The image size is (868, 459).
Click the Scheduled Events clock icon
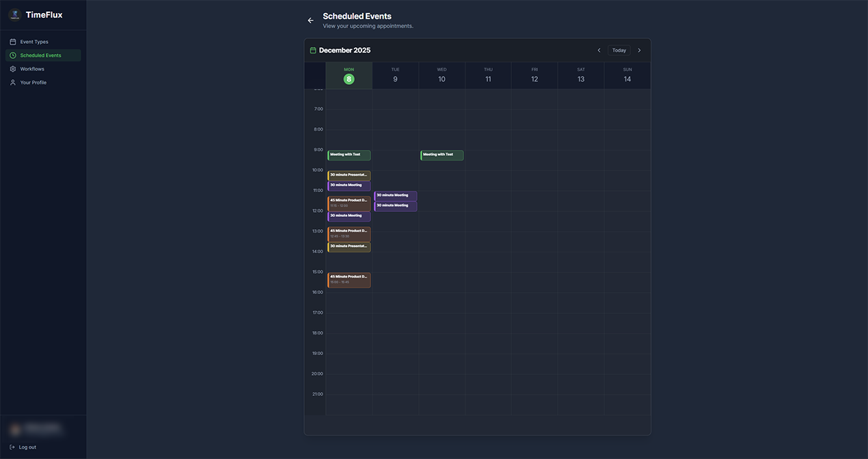click(x=12, y=55)
